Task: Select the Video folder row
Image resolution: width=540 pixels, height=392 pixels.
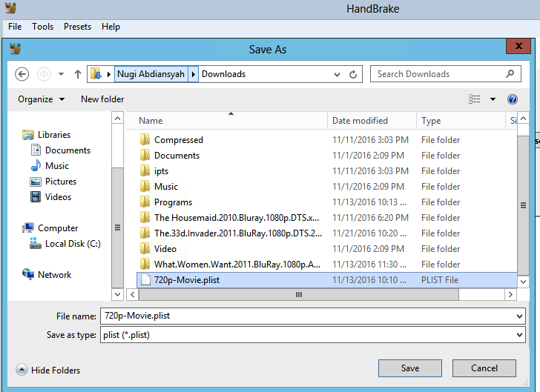Action: pos(326,248)
